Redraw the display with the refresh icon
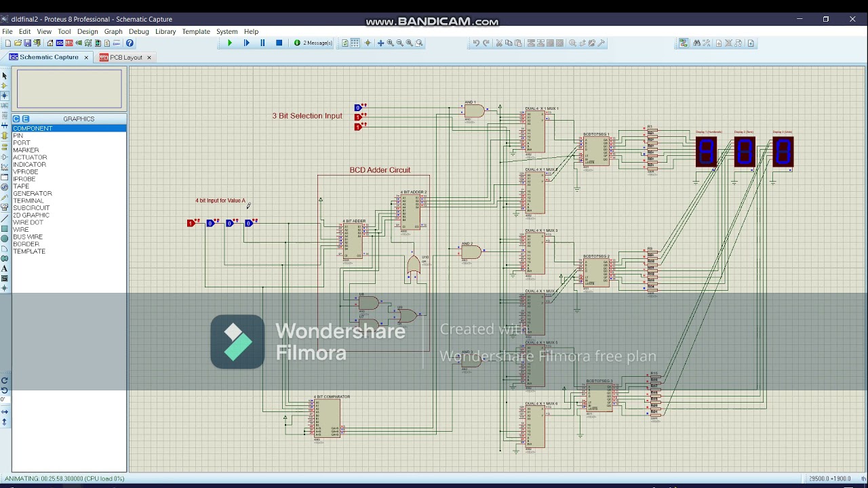868x488 pixels. (344, 43)
